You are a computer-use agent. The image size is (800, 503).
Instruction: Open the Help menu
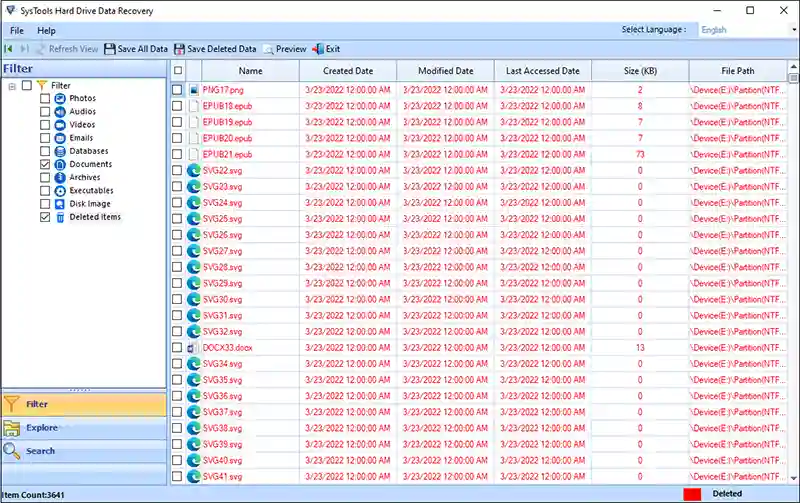coord(46,31)
